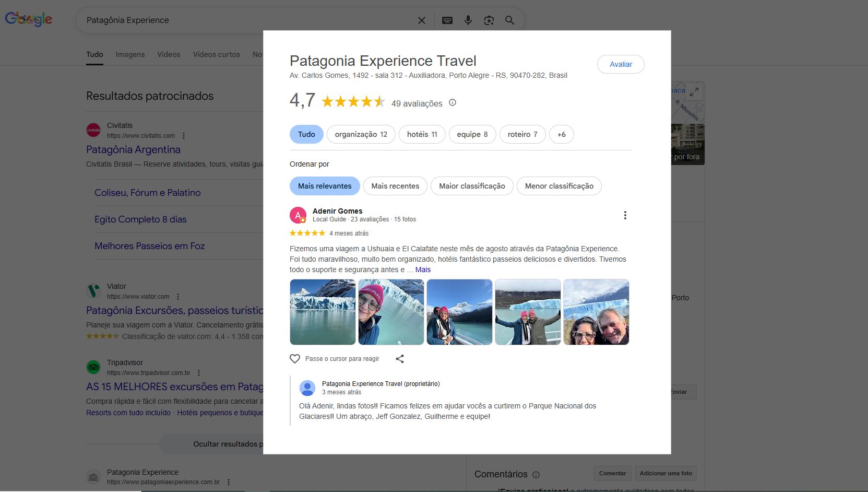
Task: Expand more filters with the +6 chip
Action: point(561,134)
